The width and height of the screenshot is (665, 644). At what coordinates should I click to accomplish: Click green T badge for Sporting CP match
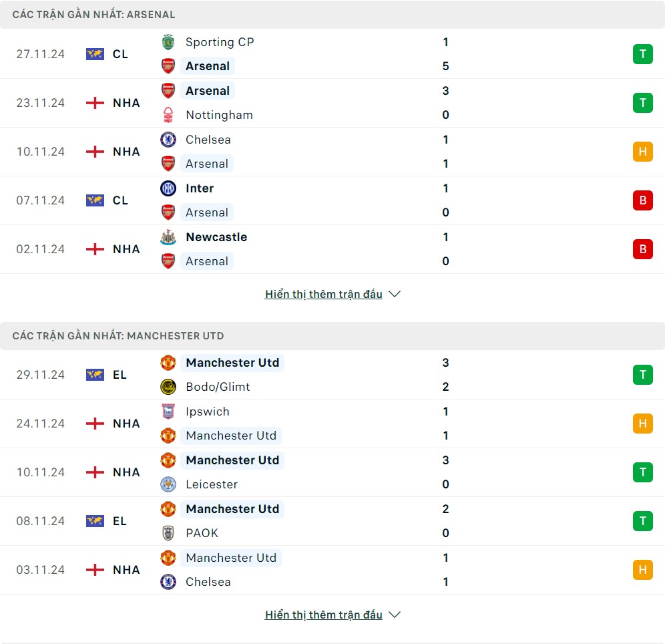642,54
